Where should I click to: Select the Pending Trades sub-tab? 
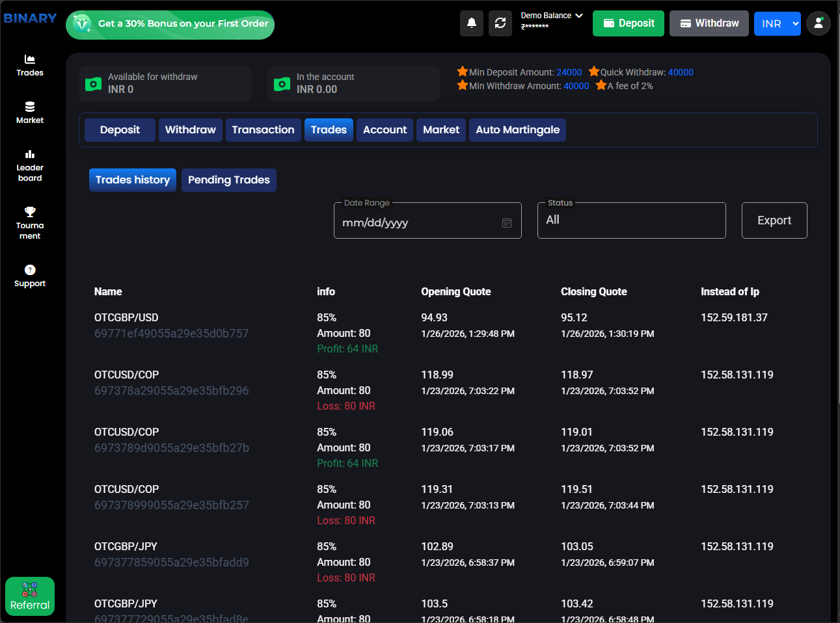[229, 180]
